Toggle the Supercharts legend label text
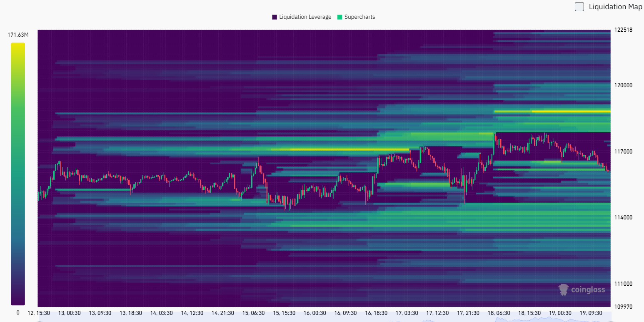 pos(359,17)
